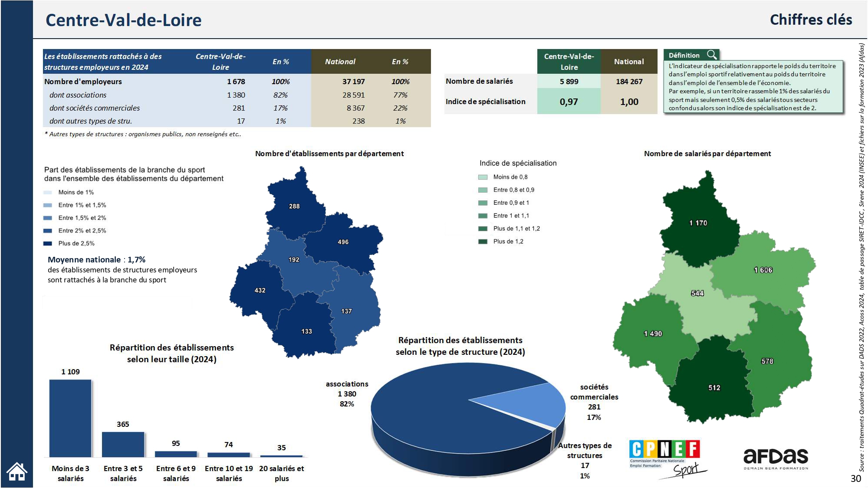Select the 'Moins de 3 salariés' bar
868x488 pixels.
70,418
